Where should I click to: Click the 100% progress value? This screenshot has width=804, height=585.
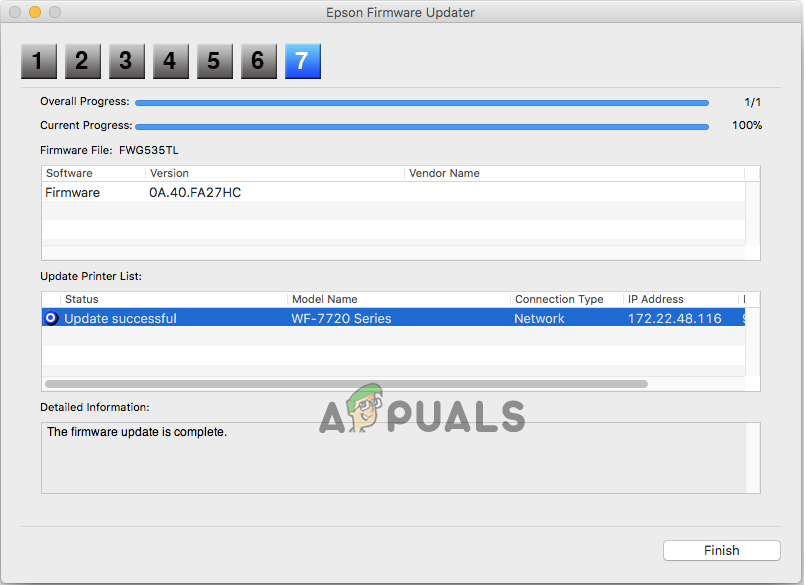click(747, 125)
